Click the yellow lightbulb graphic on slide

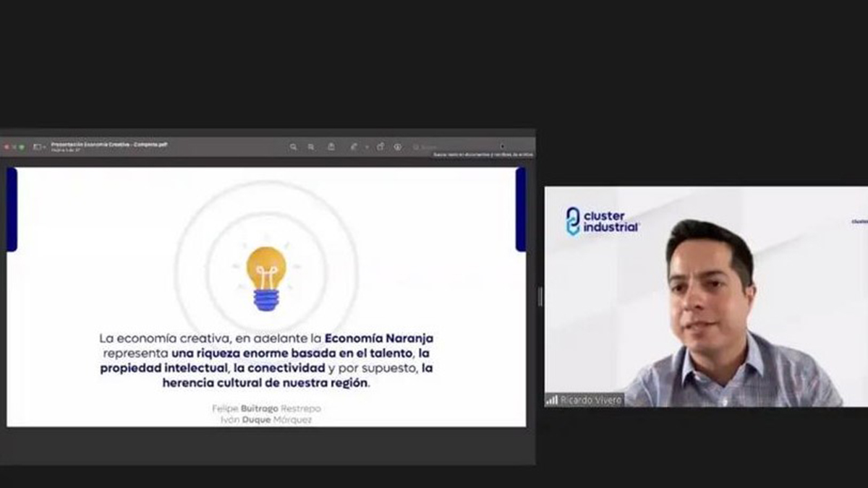pos(266,278)
